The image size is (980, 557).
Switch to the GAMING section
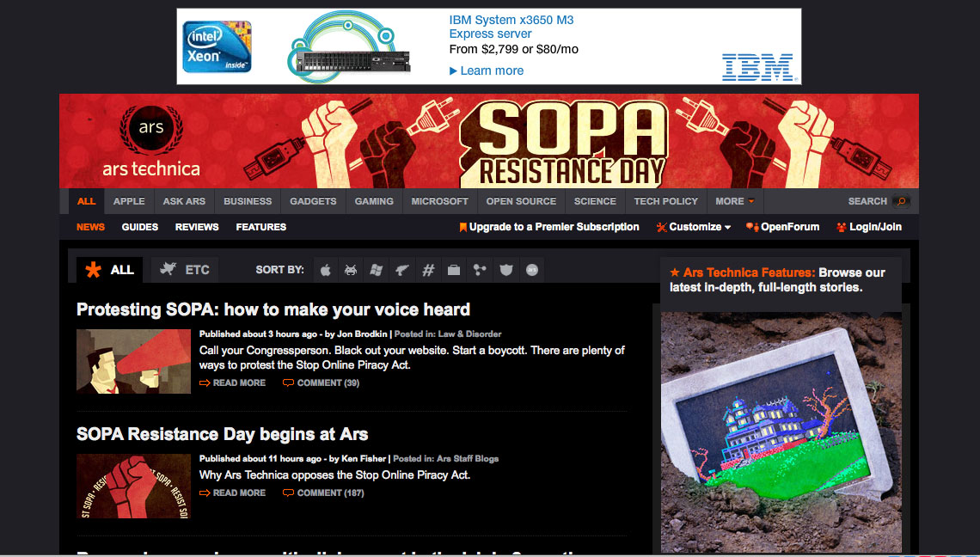(x=374, y=201)
